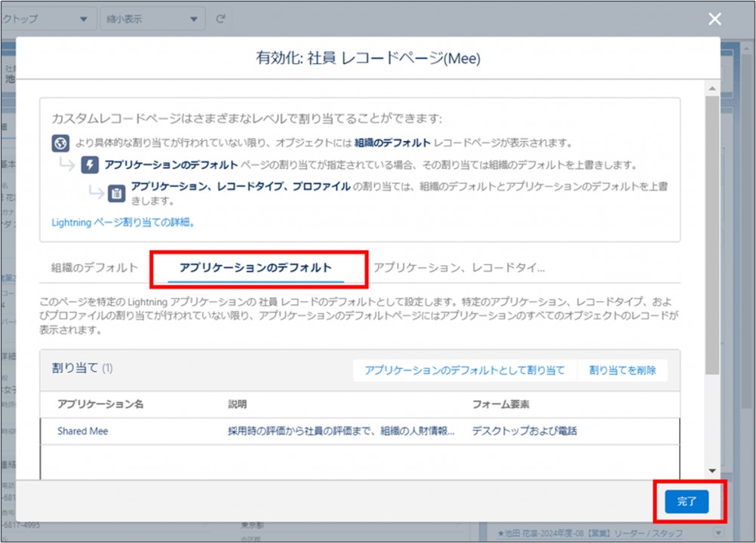The height and width of the screenshot is (543, 756).
Task: Click the globe icon for organization default
Action: (x=60, y=143)
